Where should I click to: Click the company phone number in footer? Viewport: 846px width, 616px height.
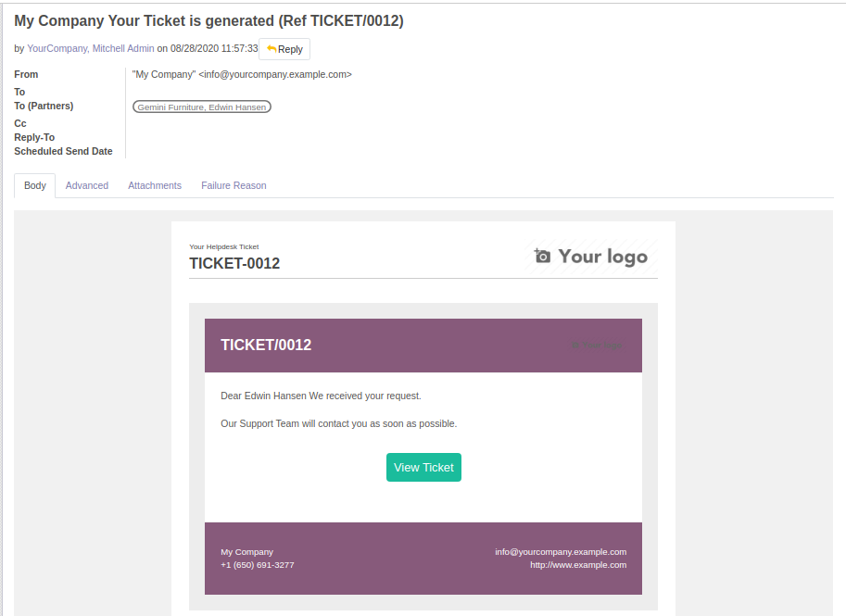click(x=258, y=565)
